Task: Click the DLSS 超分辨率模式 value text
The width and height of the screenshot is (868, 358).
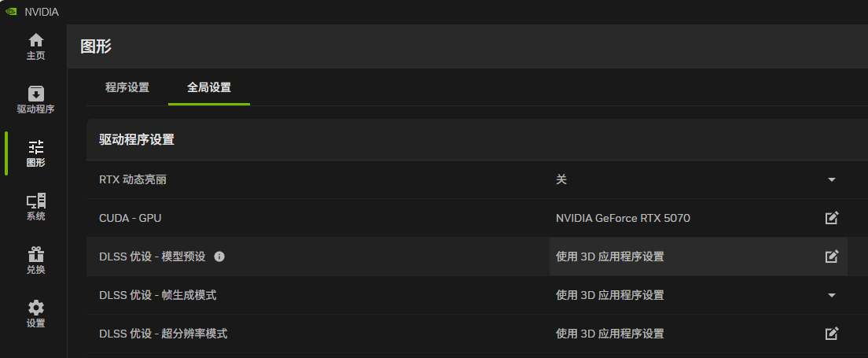Action: click(x=609, y=334)
